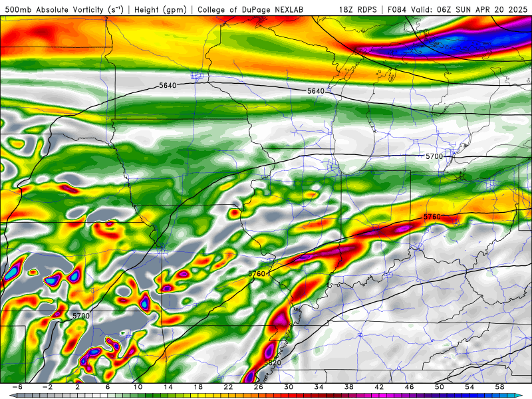Click the 'Valid: 06Z SUN APR 20 2025' text
Viewport: 532px width, 399px height.
[469, 9]
